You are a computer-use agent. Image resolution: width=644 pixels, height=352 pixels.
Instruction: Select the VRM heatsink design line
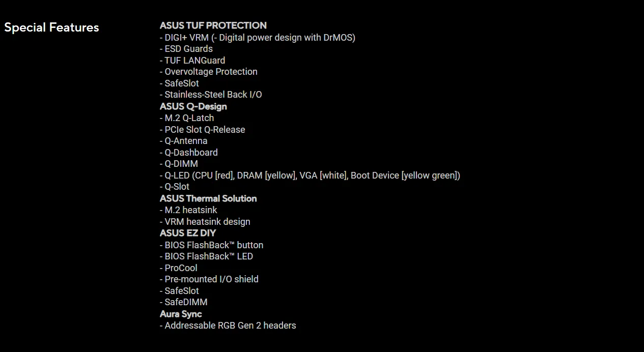[205, 222]
